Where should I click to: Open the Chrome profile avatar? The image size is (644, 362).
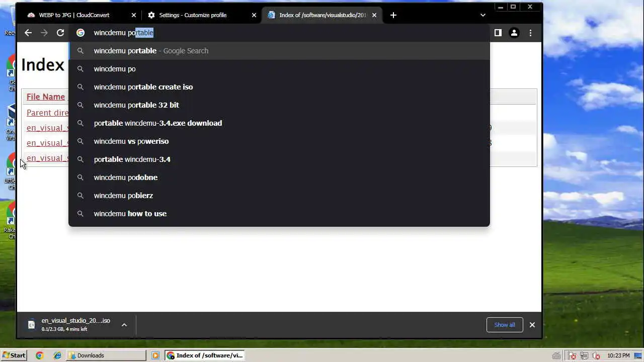click(514, 33)
